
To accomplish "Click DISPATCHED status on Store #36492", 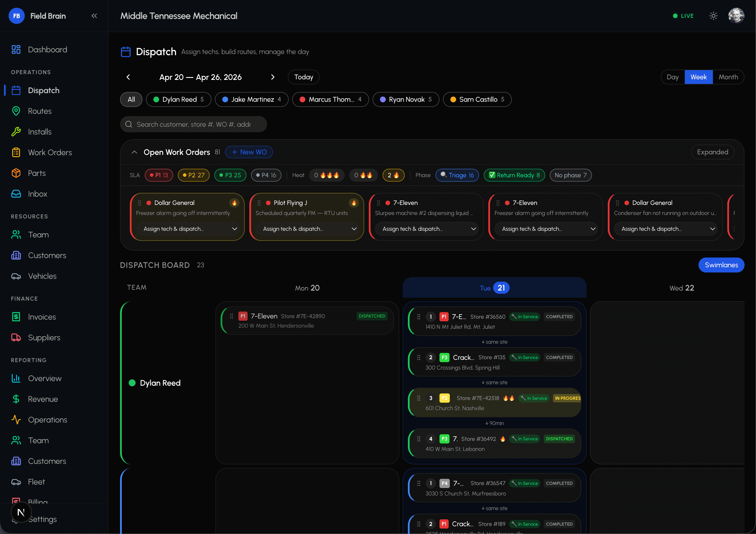I will click(x=559, y=439).
